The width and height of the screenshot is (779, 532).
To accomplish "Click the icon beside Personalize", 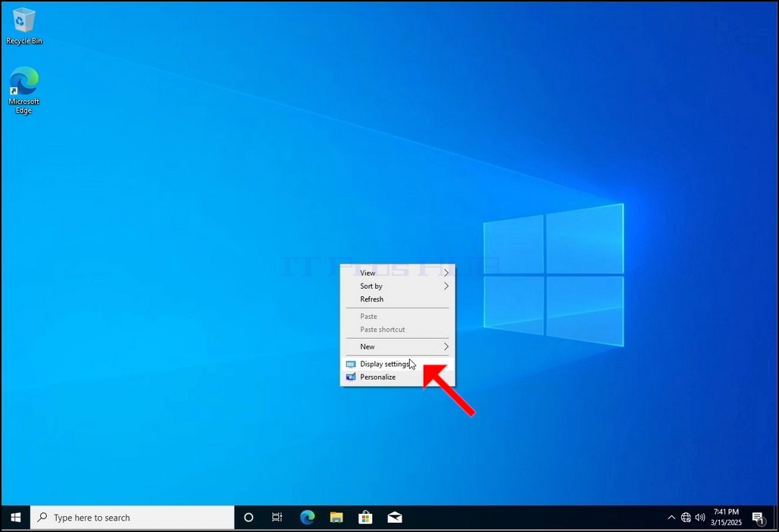I will [351, 377].
